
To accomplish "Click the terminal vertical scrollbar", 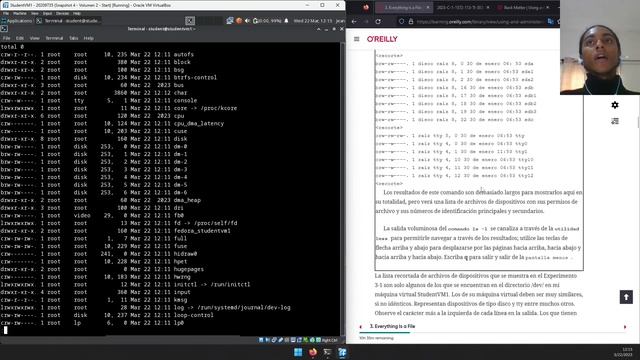I will click(342, 189).
